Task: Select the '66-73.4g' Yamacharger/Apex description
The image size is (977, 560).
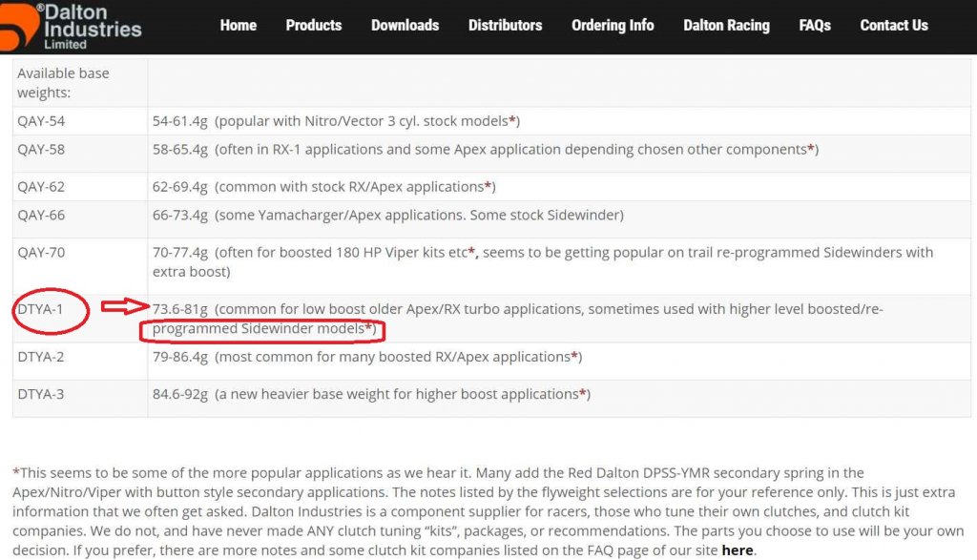Action: point(387,215)
